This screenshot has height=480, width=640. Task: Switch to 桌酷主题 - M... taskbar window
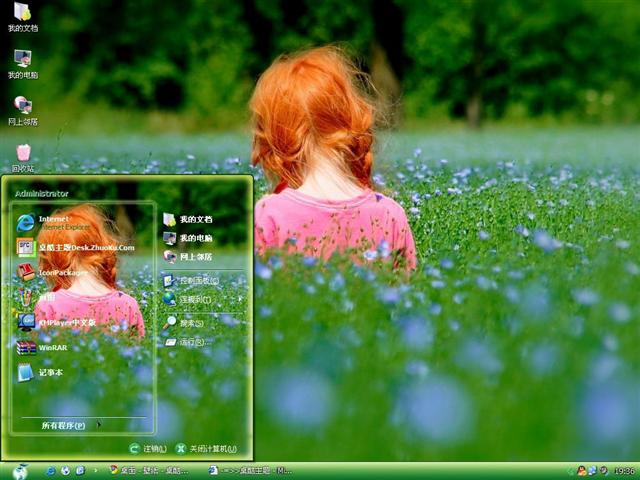click(250, 471)
